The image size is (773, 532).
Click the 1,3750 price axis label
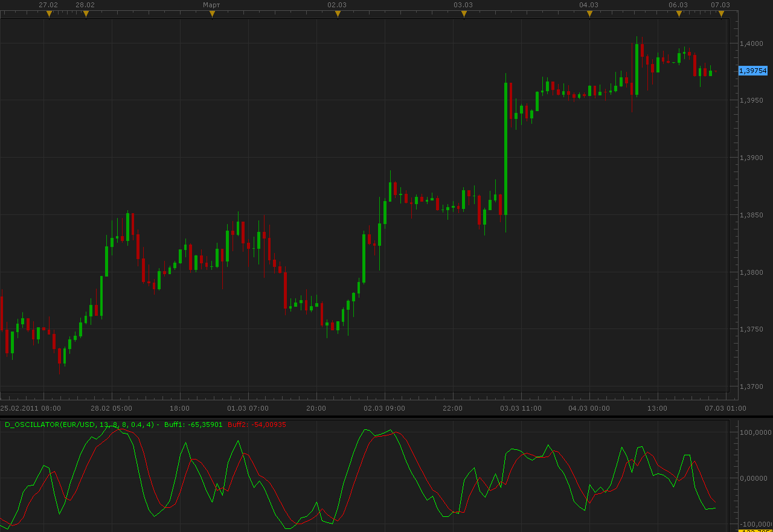tap(751, 330)
